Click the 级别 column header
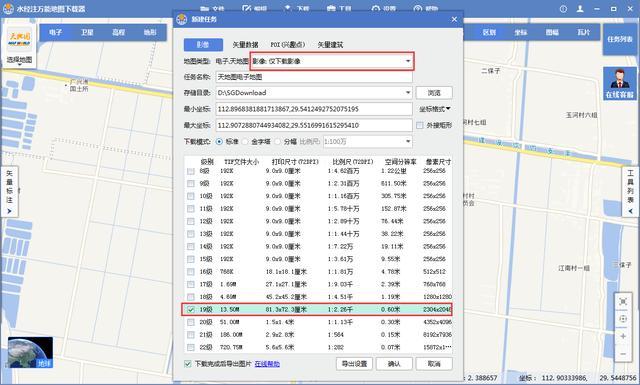640x385 pixels. point(207,162)
